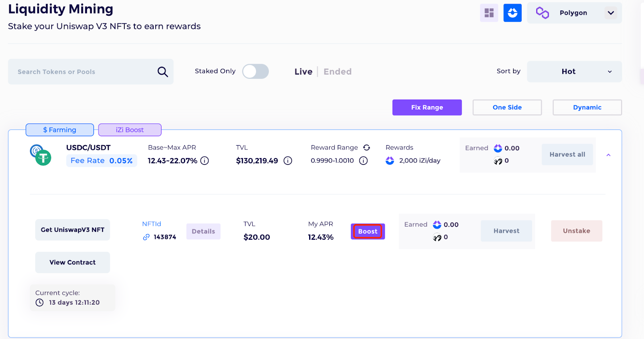This screenshot has width=644, height=339.
Task: Open the Base~Max APR info icon
Action: tap(204, 161)
